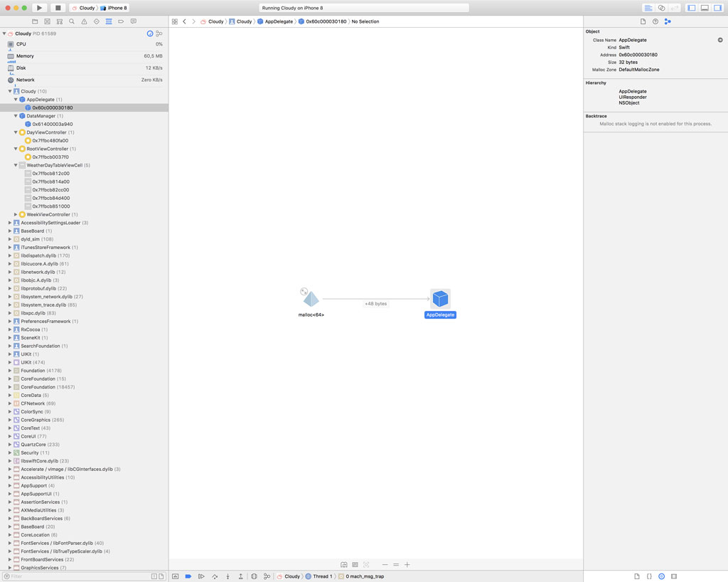
Task: Select the File inspector icon above the Object panel
Action: [643, 21]
